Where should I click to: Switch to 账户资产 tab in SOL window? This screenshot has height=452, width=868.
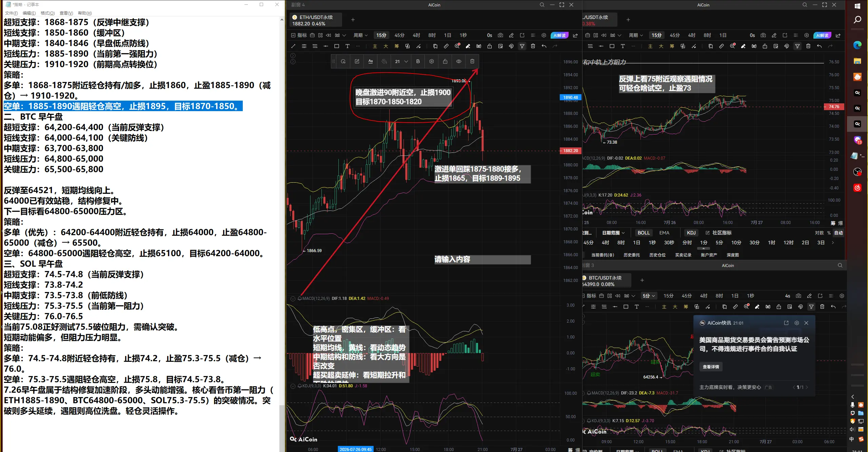709,255
